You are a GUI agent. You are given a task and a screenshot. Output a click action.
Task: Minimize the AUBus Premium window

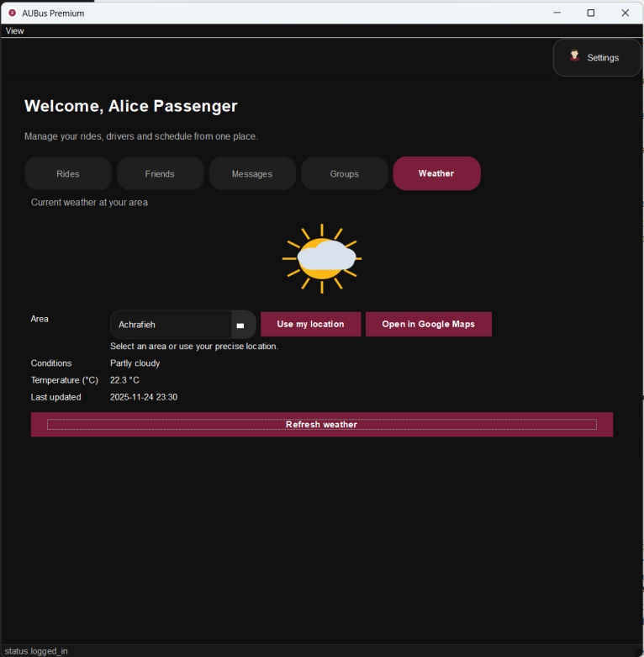tap(557, 13)
